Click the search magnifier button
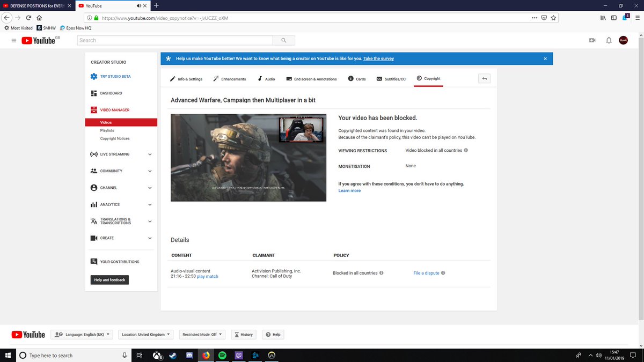 click(x=284, y=40)
